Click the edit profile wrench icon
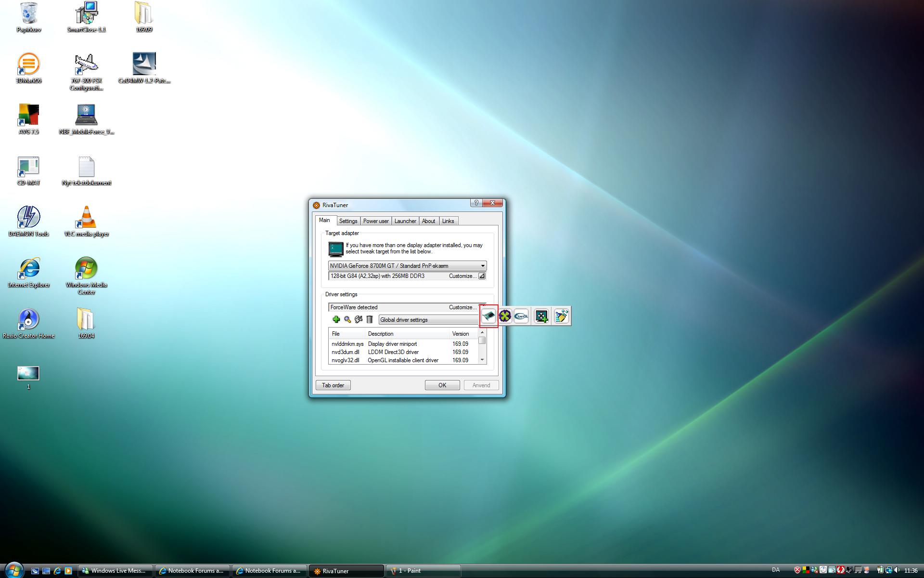The image size is (924, 578). [359, 319]
